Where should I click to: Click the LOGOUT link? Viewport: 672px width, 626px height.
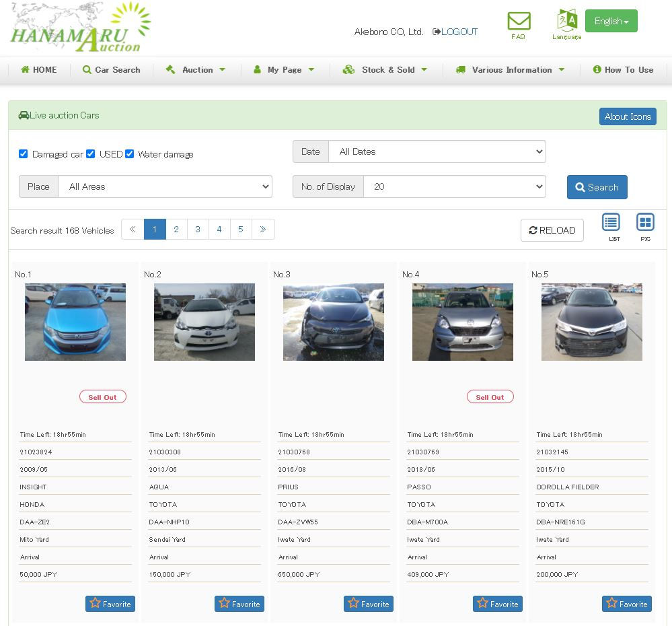pyautogui.click(x=455, y=32)
